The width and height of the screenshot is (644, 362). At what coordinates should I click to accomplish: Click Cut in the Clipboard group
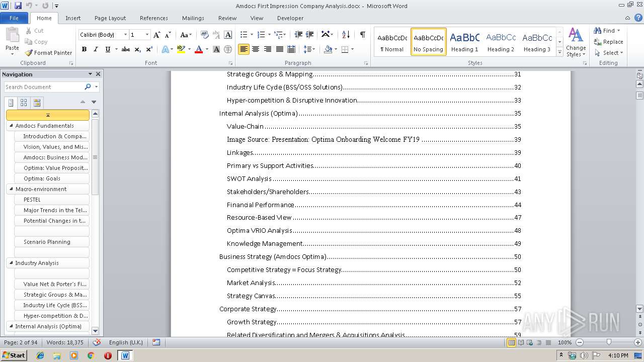[x=34, y=31]
